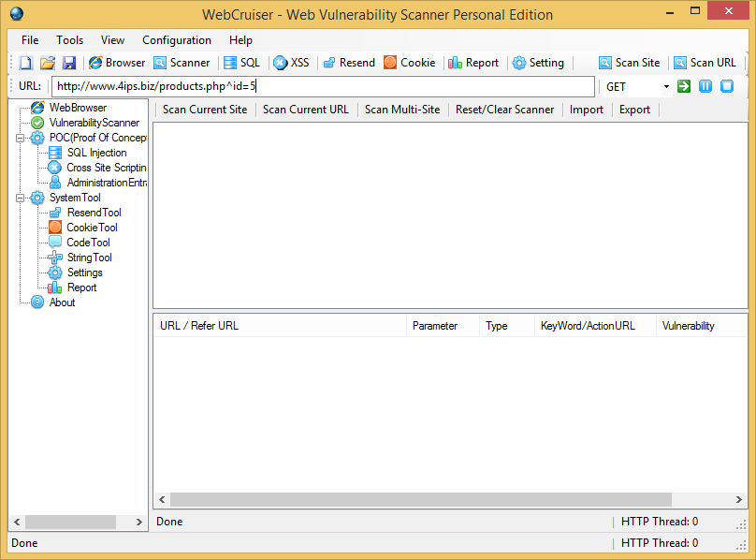Click the Parameter column header
The image size is (756, 560).
coord(443,326)
